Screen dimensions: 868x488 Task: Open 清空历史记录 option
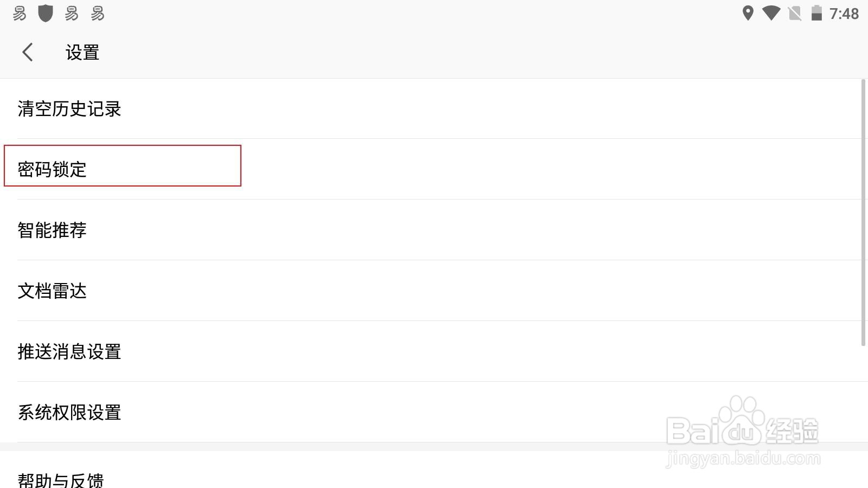point(69,109)
